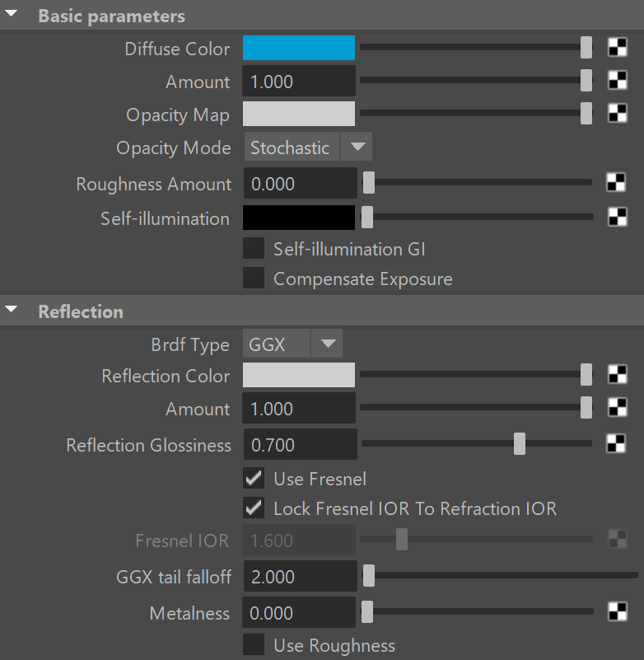This screenshot has width=644, height=660.
Task: Click the Self-illumination texture checker icon
Action: pos(617,217)
